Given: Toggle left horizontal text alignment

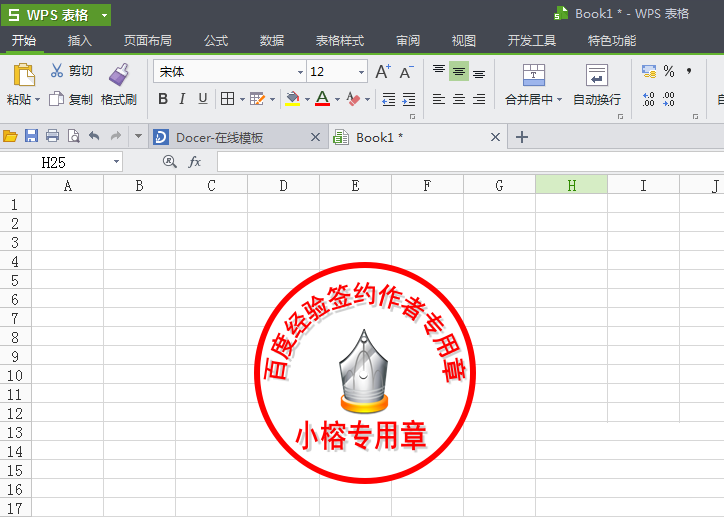Looking at the screenshot, I should 439,99.
